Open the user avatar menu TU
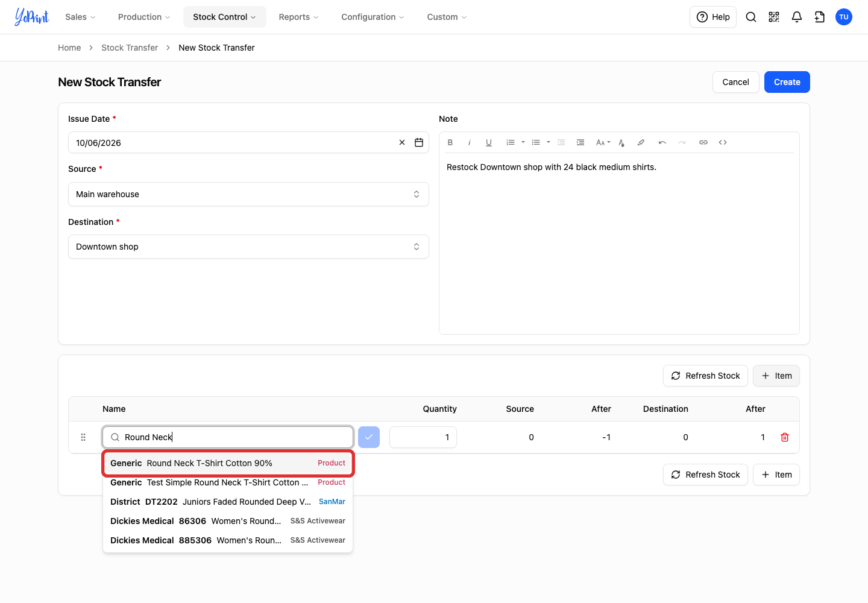This screenshot has height=603, width=868. pos(844,17)
